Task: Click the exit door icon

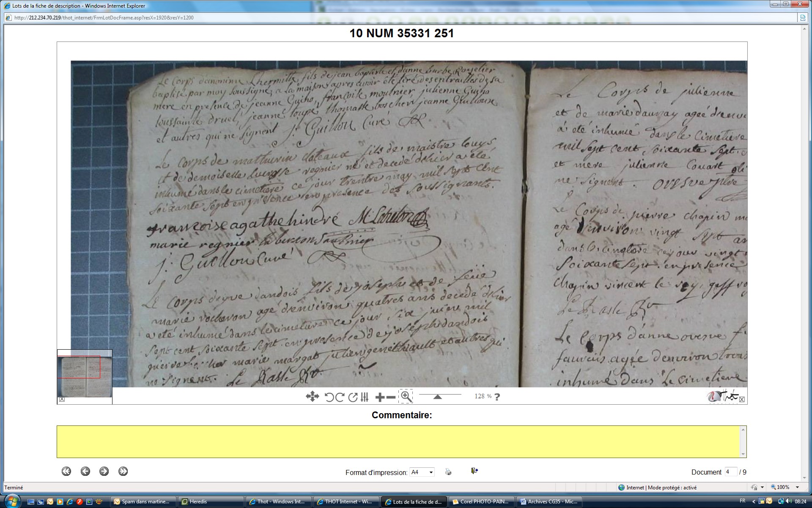Action: (475, 471)
